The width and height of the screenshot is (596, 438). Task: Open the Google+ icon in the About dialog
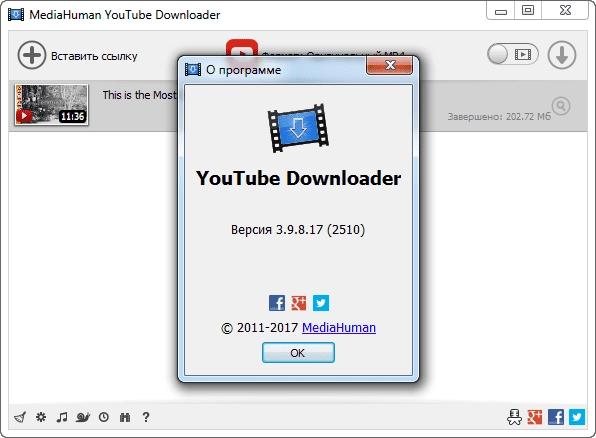(299, 303)
